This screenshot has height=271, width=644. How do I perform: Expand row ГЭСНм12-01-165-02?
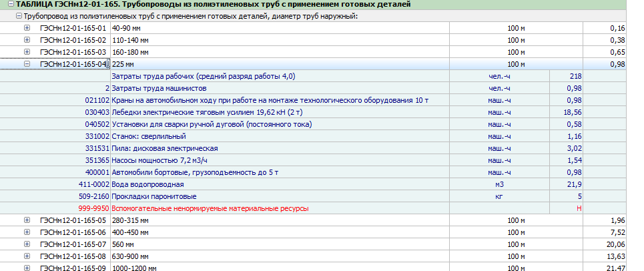pyautogui.click(x=27, y=40)
